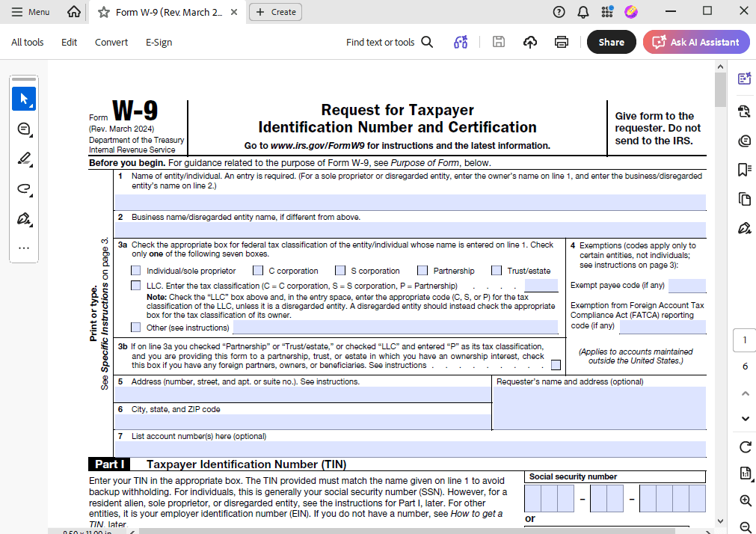This screenshot has width=756, height=534.
Task: Click the Share button
Action: 612,43
